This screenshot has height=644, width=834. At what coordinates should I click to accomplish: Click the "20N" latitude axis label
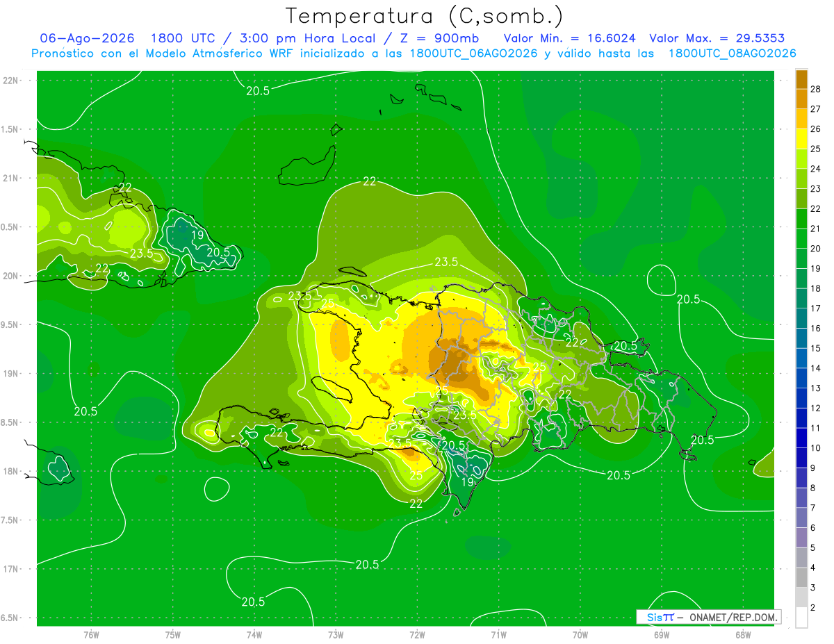coord(10,276)
